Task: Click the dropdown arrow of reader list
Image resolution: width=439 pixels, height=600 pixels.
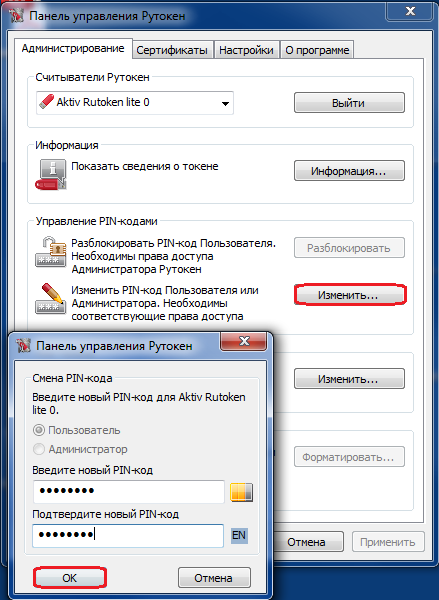Action: (x=225, y=103)
